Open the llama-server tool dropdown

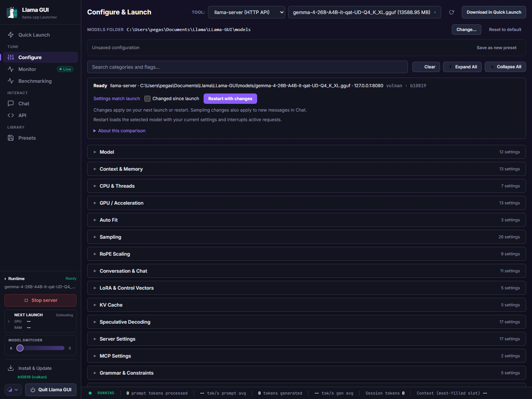tap(246, 12)
